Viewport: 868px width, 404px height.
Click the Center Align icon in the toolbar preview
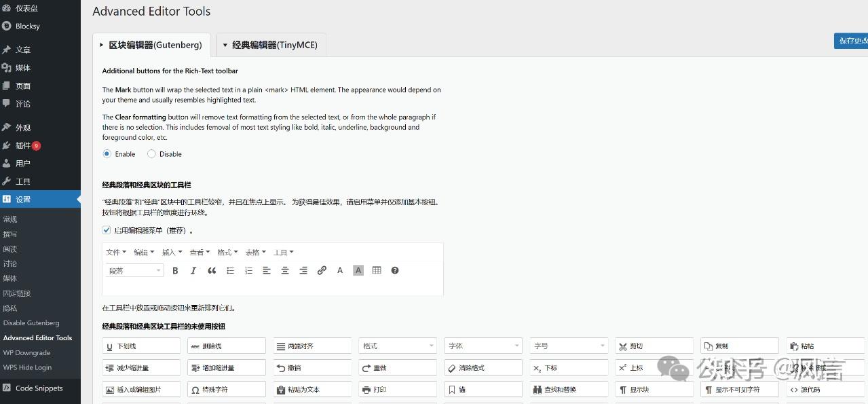point(285,270)
